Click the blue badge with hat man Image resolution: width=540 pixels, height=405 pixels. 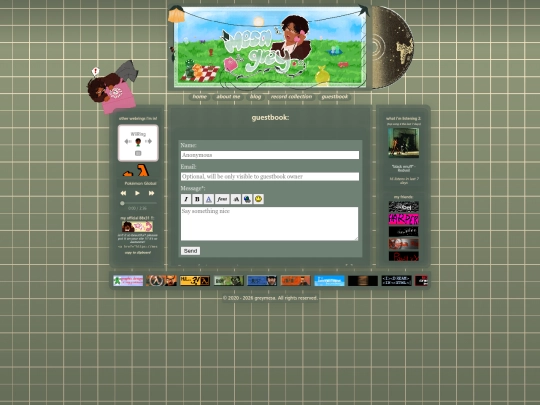click(262, 281)
